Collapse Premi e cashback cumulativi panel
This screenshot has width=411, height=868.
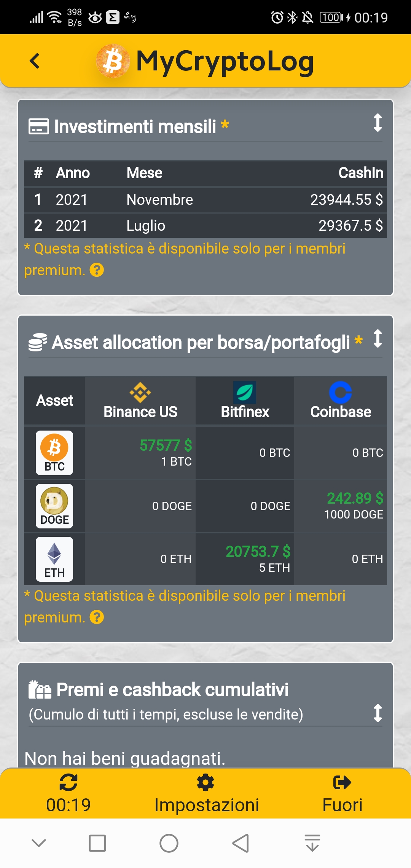click(x=378, y=713)
